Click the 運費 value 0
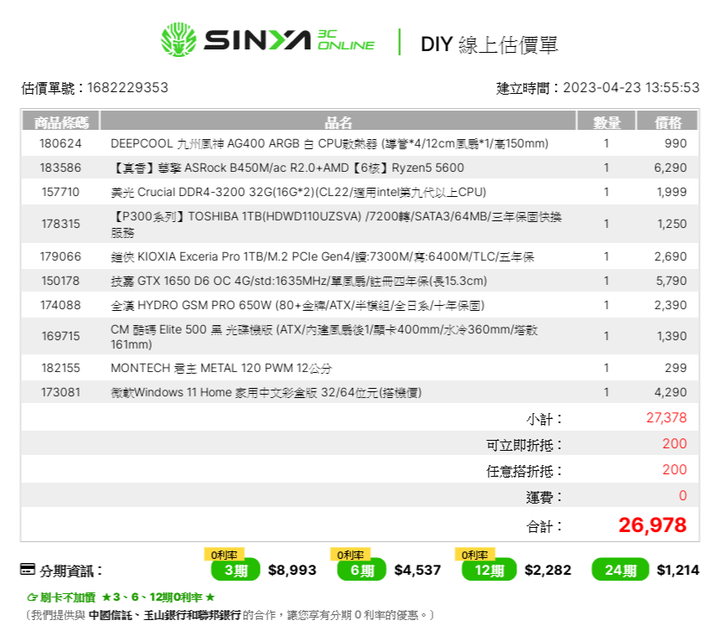 (683, 496)
